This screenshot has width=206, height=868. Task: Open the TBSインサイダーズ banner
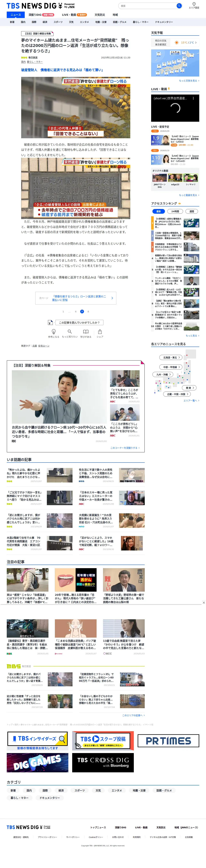point(37,741)
